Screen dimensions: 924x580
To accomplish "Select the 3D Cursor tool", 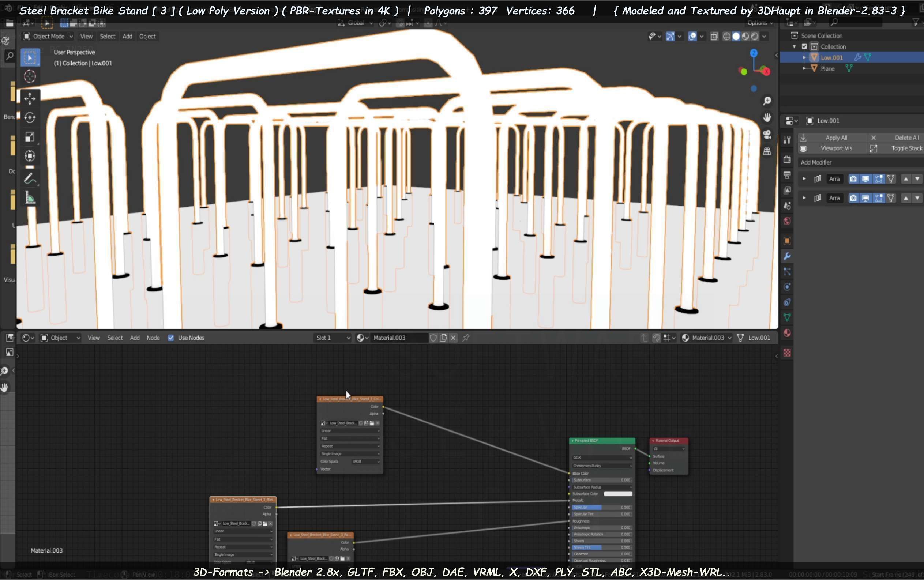I will click(x=30, y=76).
